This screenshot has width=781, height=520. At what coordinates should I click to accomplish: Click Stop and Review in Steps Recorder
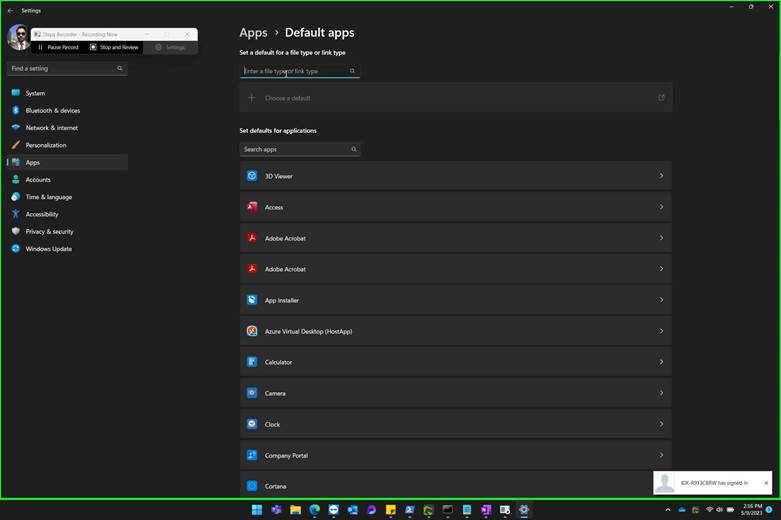114,47
